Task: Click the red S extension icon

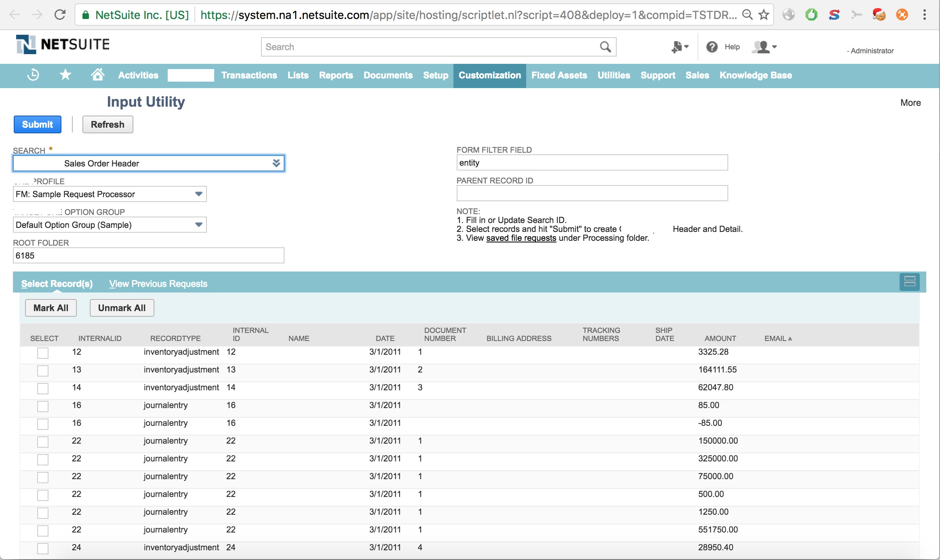Action: pos(834,15)
